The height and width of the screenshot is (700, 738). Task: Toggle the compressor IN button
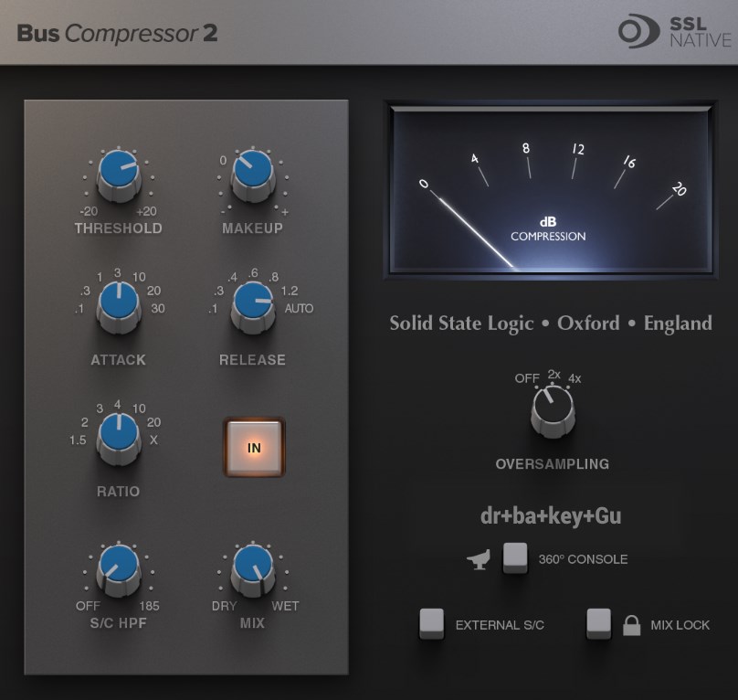point(254,448)
